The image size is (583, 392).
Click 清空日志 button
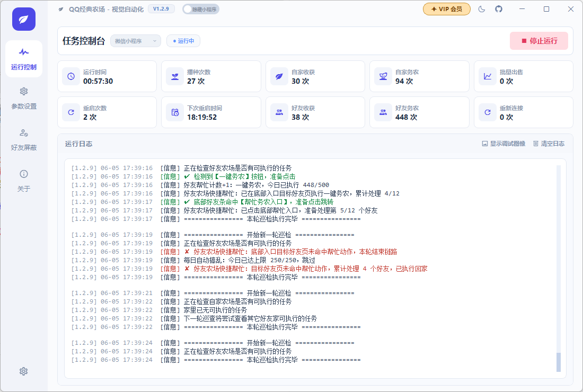click(549, 144)
